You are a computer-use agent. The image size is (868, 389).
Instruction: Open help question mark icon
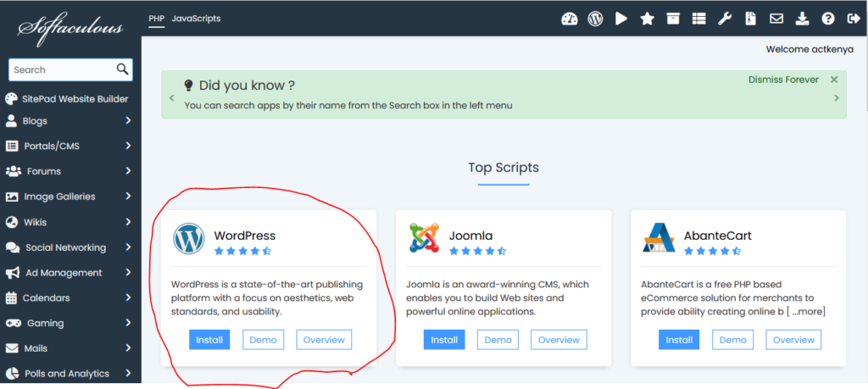pos(827,19)
